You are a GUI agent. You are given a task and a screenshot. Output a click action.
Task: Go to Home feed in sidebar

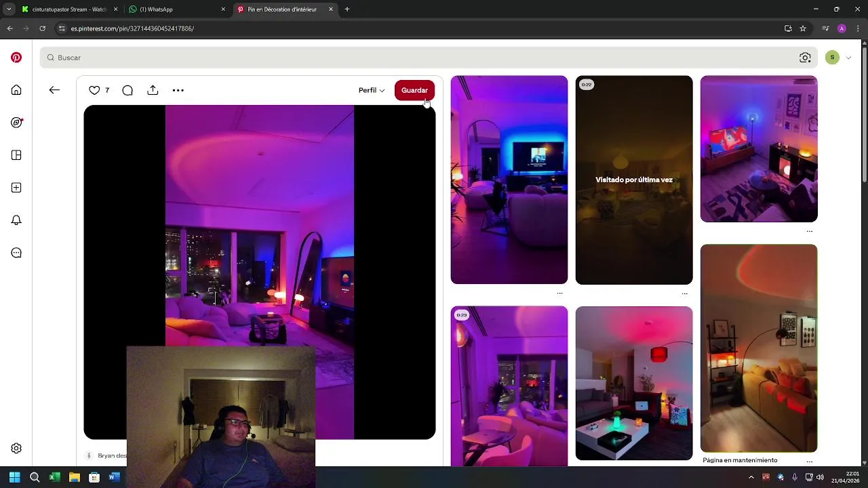pos(16,90)
